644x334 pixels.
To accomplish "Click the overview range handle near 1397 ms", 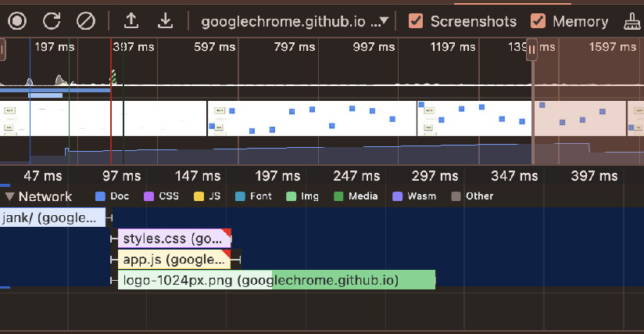I will (x=532, y=49).
